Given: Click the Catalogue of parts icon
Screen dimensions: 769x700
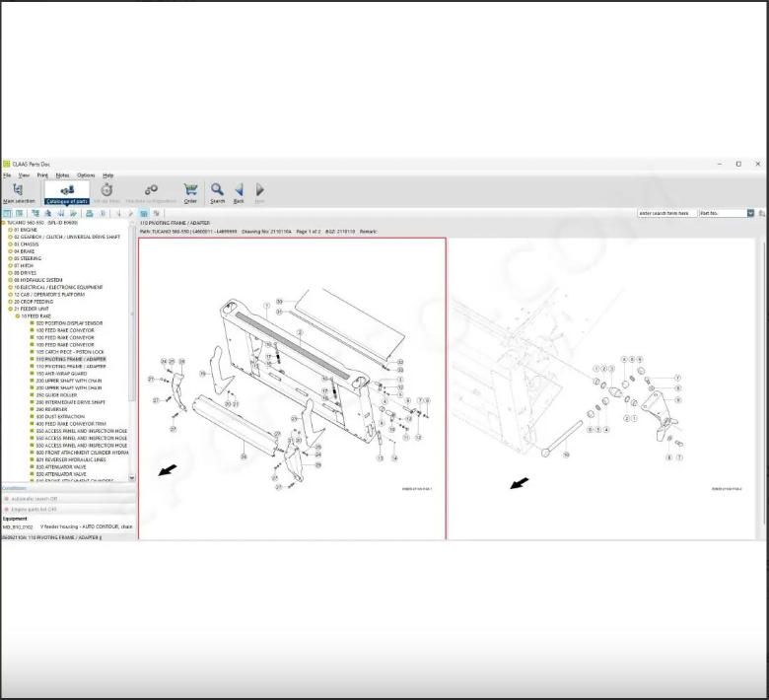Looking at the screenshot, I should 67,191.
